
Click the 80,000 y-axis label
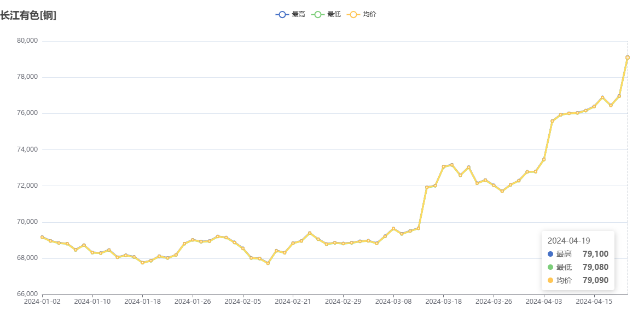27,41
